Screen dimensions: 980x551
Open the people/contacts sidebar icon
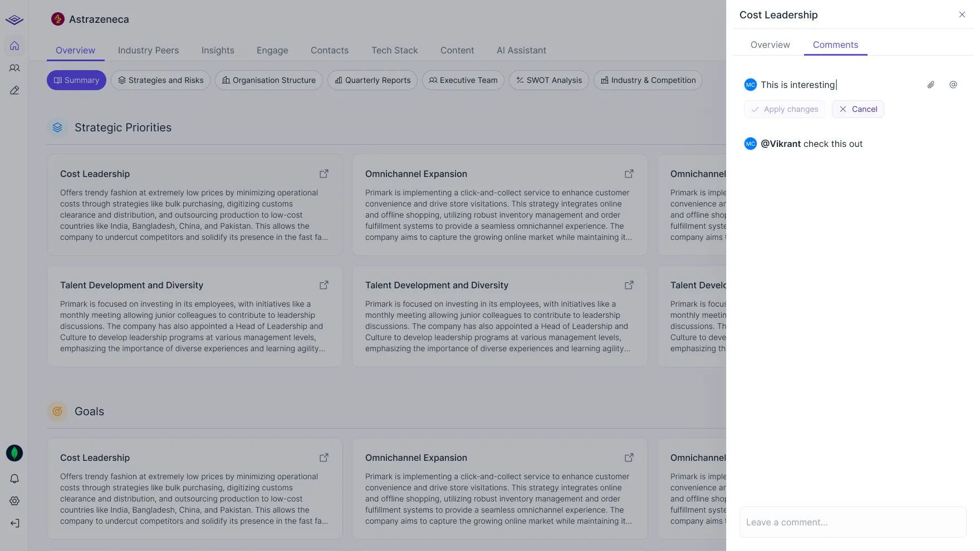tap(14, 68)
